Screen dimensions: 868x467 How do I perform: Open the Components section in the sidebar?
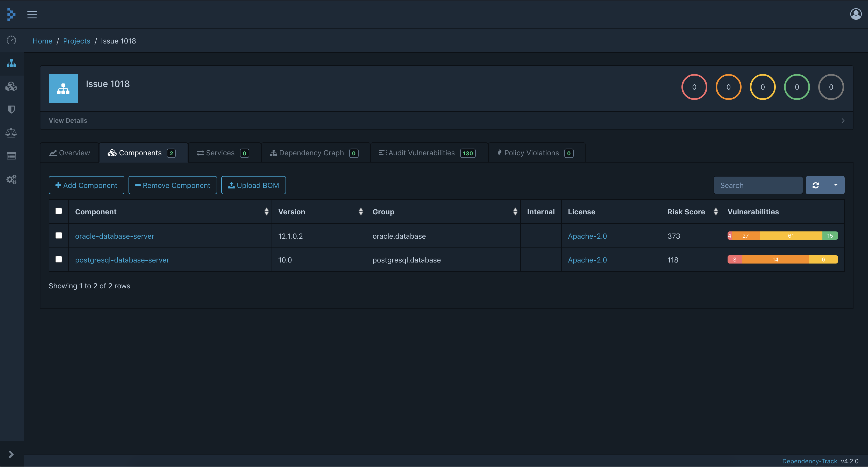coord(11,86)
